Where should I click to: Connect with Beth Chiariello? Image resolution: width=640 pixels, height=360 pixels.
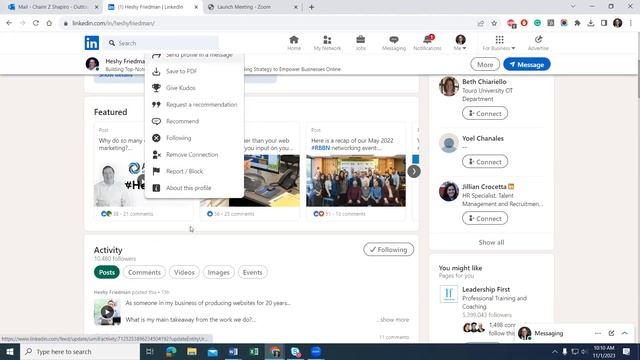point(485,113)
